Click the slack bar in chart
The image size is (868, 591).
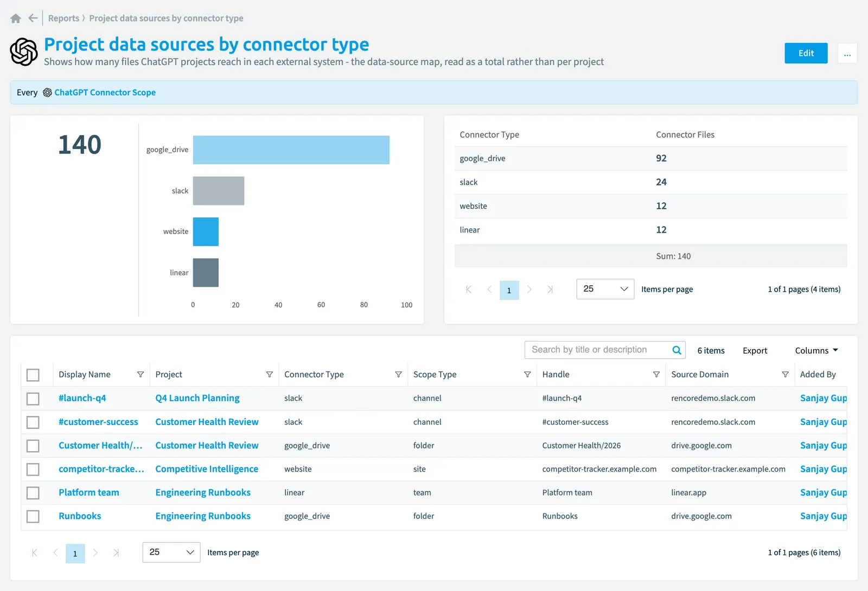tap(219, 191)
